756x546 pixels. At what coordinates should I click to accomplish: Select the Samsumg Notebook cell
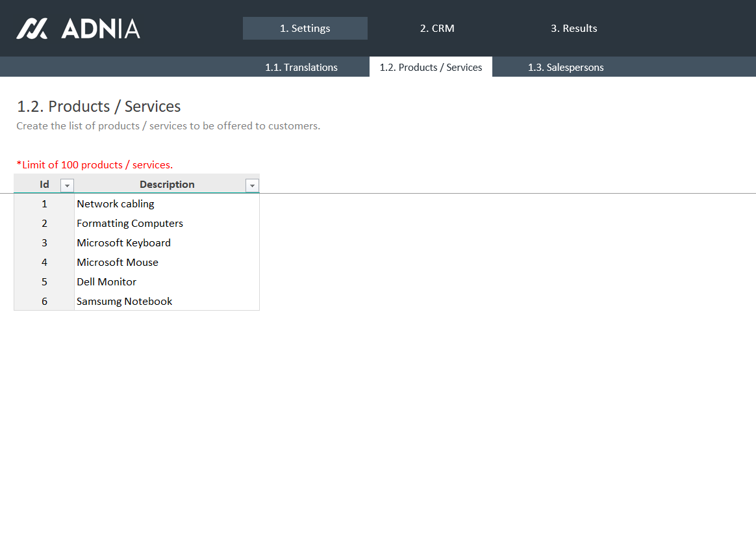pyautogui.click(x=167, y=301)
